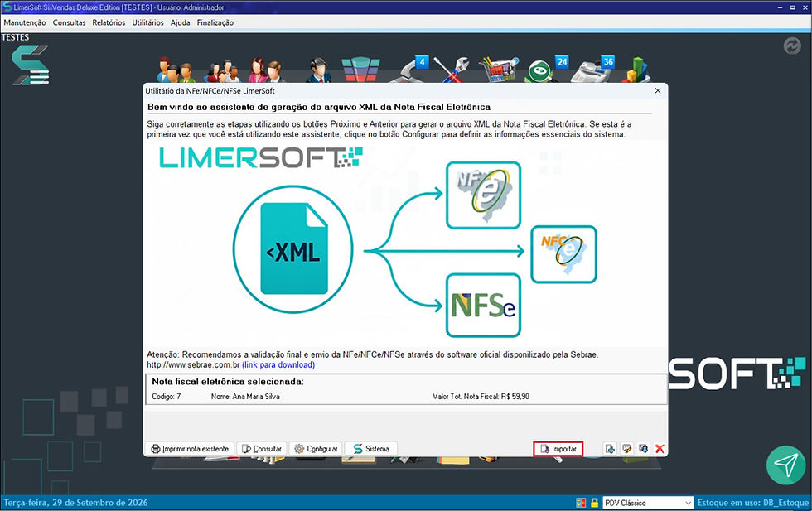The image size is (812, 511).
Task: Click the refresh sync icon top right
Action: [792, 46]
